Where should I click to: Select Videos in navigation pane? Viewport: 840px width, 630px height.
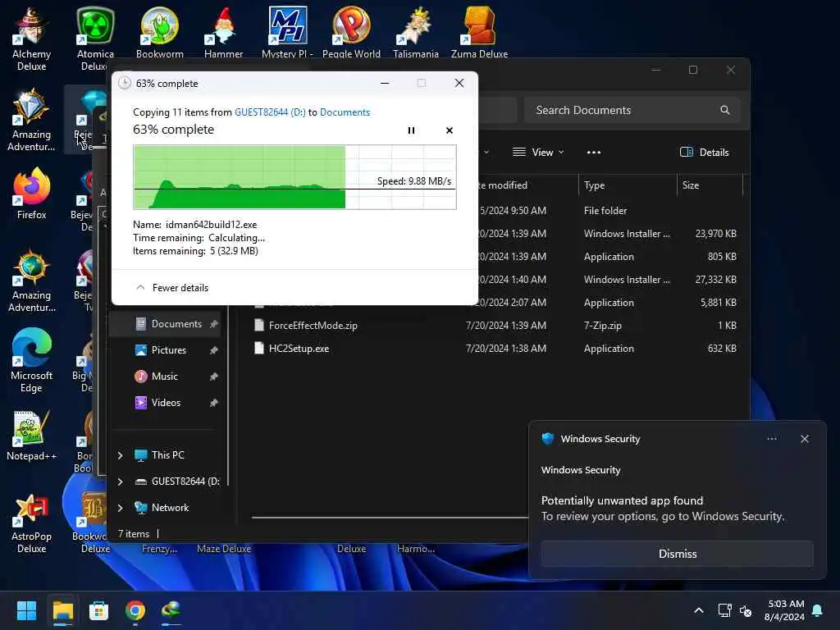(166, 402)
